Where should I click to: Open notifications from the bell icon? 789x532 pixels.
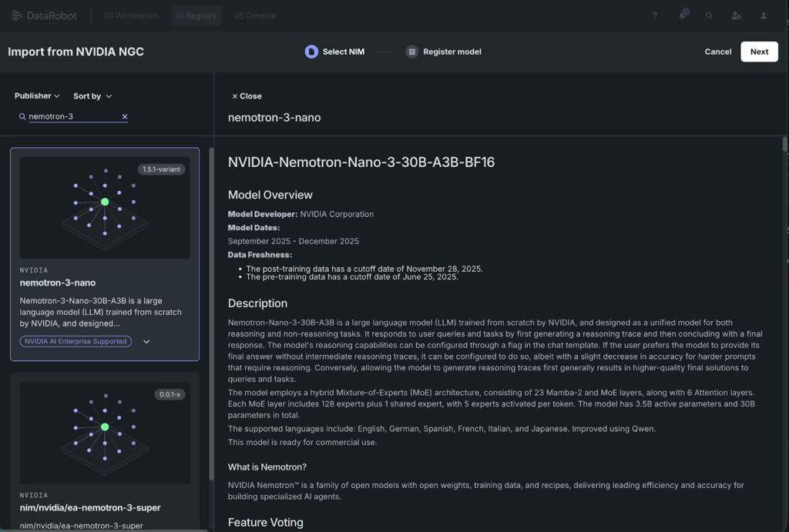(681, 15)
